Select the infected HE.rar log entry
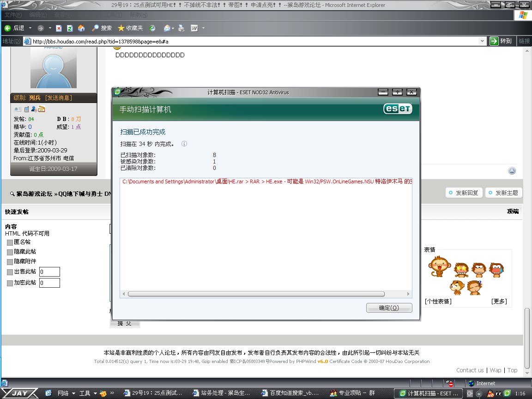The width and height of the screenshot is (532, 399). (x=267, y=181)
